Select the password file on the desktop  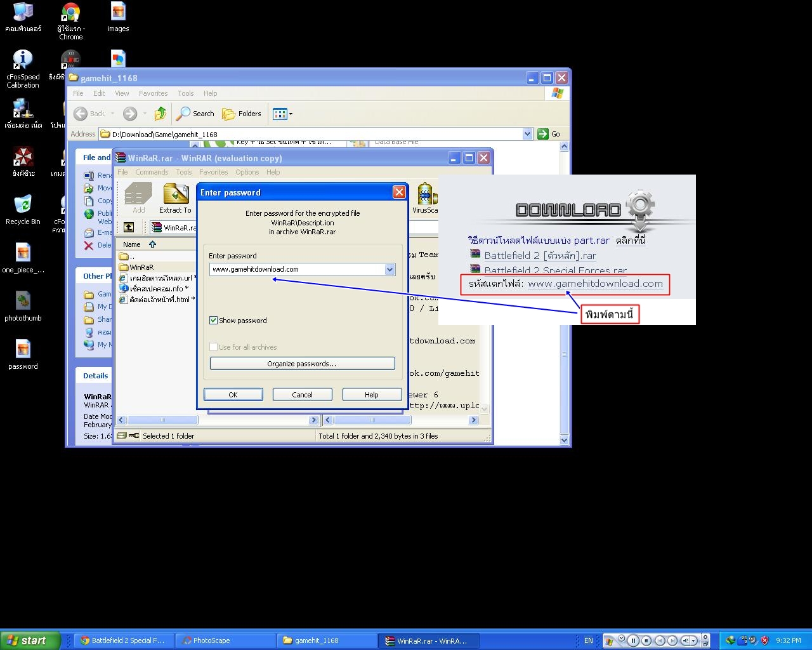coord(23,354)
